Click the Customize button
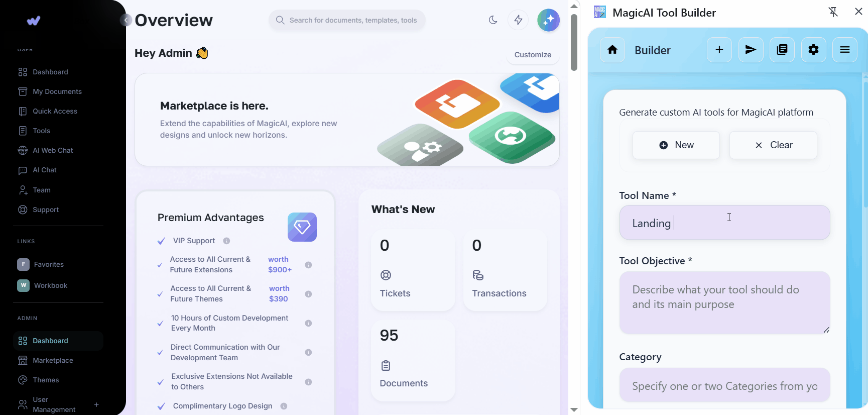Screen dimensions: 868x415 coord(533,55)
